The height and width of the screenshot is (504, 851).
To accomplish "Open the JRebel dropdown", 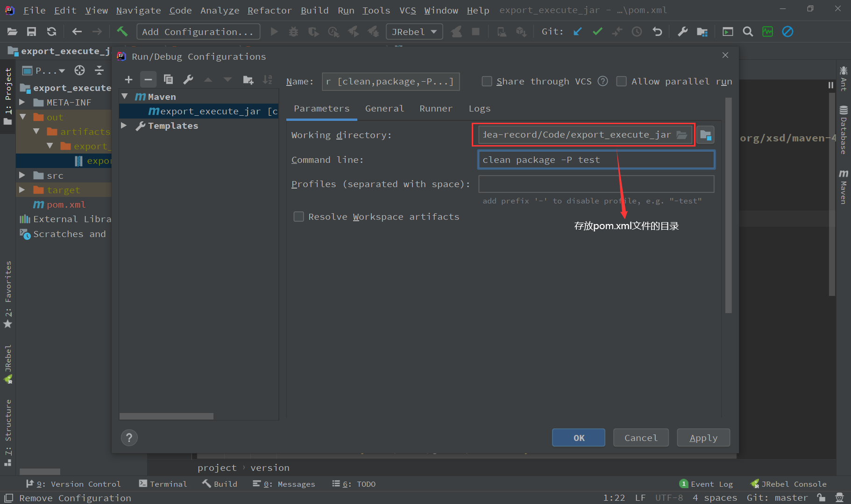I will pyautogui.click(x=414, y=32).
